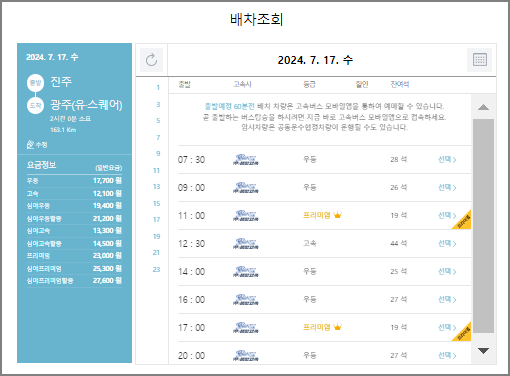Click bus company logo in 09:00 row
The image size is (510, 376).
click(246, 188)
